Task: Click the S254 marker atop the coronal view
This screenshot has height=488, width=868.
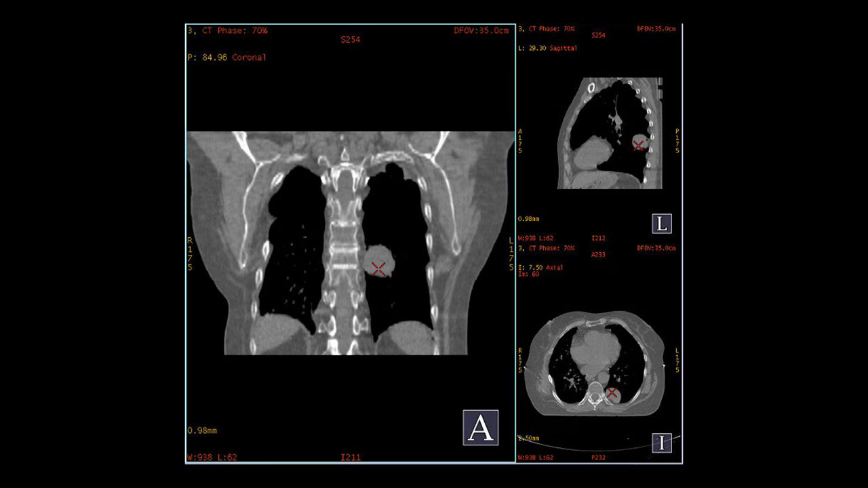Action: click(350, 40)
